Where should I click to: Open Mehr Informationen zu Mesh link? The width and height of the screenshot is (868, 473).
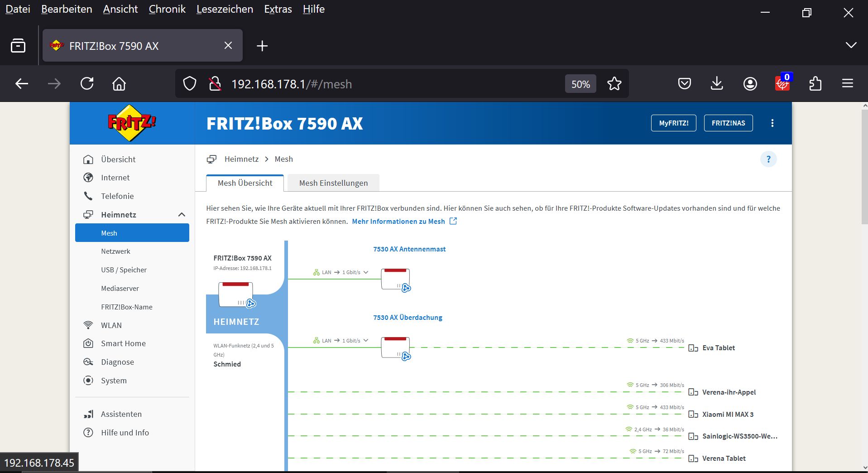coord(404,222)
